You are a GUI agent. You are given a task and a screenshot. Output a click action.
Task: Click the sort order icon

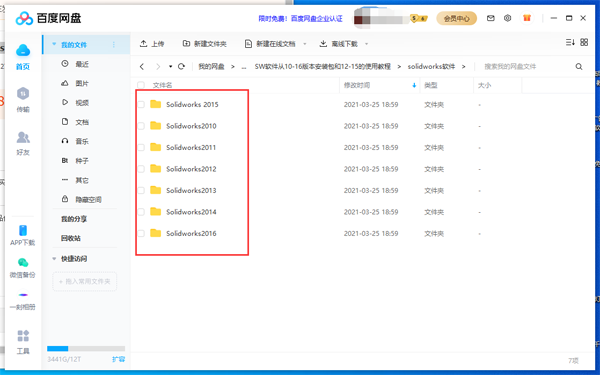point(570,42)
